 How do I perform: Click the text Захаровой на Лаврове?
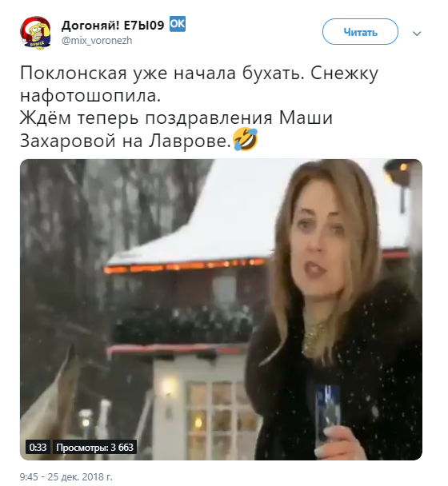click(126, 141)
